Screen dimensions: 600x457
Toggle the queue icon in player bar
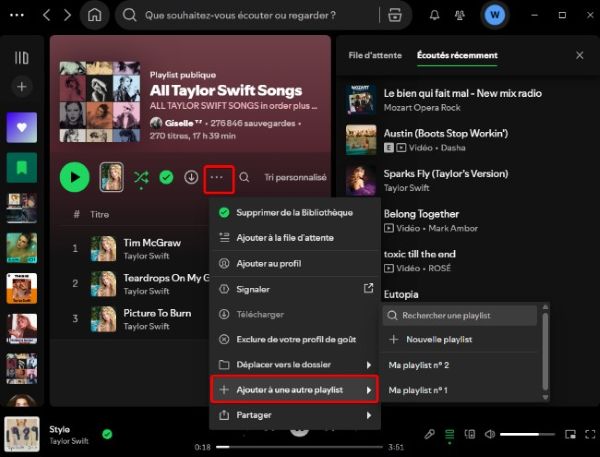coord(450,434)
